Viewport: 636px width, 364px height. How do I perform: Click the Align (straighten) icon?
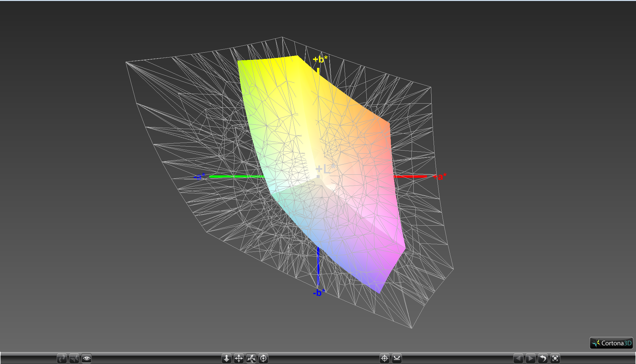tap(397, 358)
